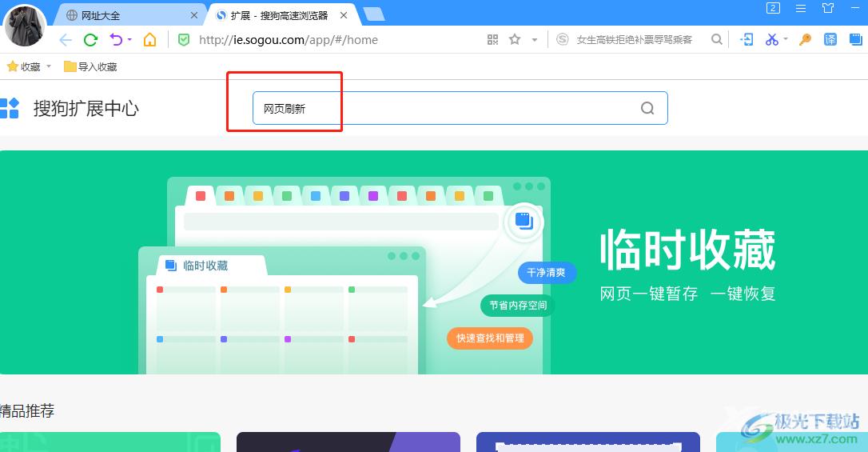Go back with the left arrow
Image resolution: width=868 pixels, height=452 pixels.
click(66, 40)
